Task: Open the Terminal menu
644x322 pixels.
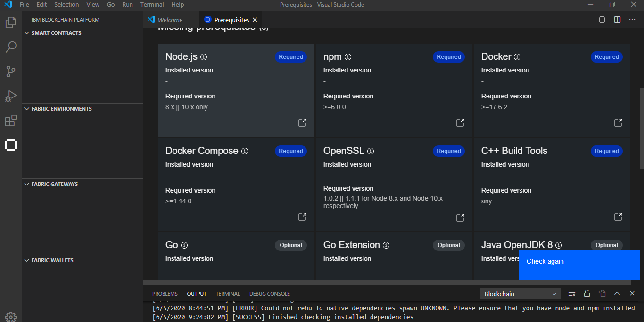Action: coord(152,4)
